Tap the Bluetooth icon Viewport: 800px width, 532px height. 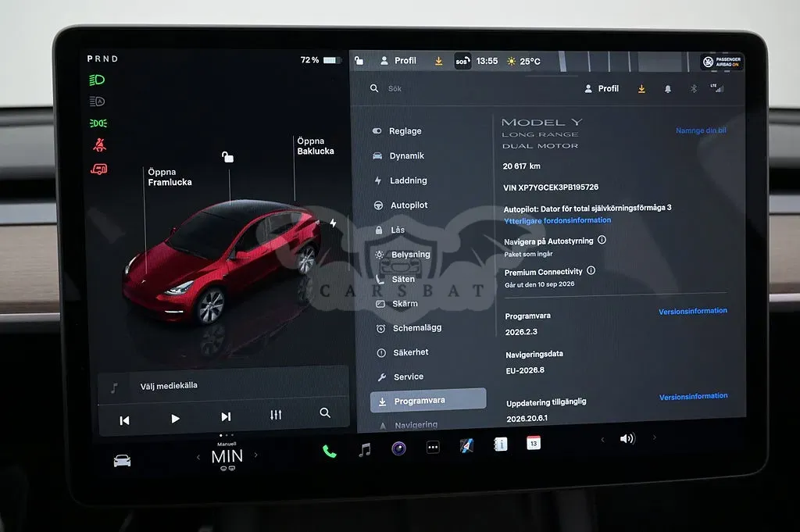[x=694, y=89]
